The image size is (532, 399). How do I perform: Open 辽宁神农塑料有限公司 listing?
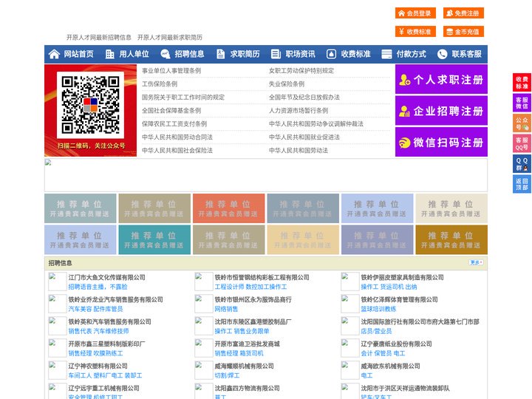click(x=98, y=366)
